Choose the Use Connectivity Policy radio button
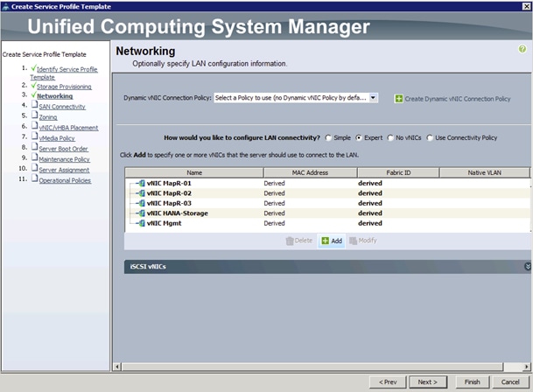 pyautogui.click(x=430, y=138)
